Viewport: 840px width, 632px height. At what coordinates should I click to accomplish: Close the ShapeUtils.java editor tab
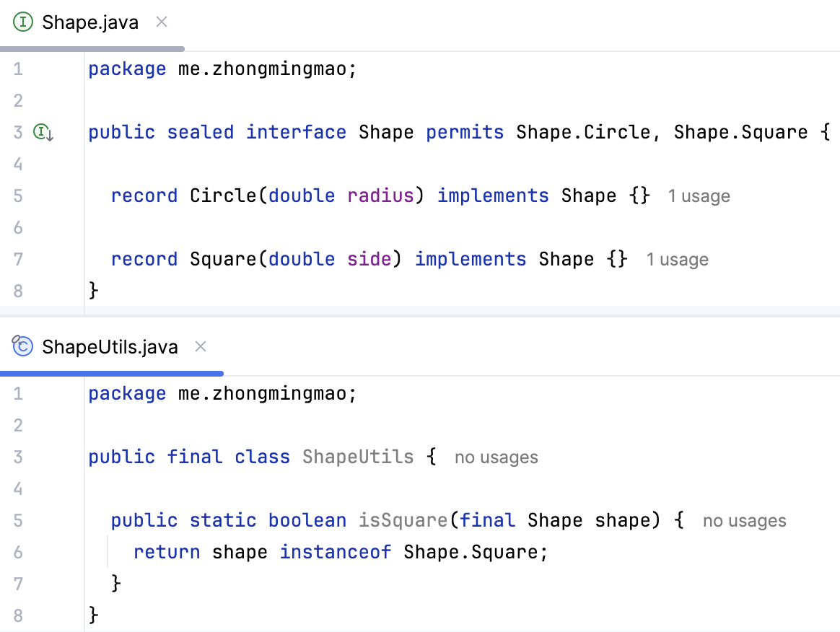click(x=201, y=347)
